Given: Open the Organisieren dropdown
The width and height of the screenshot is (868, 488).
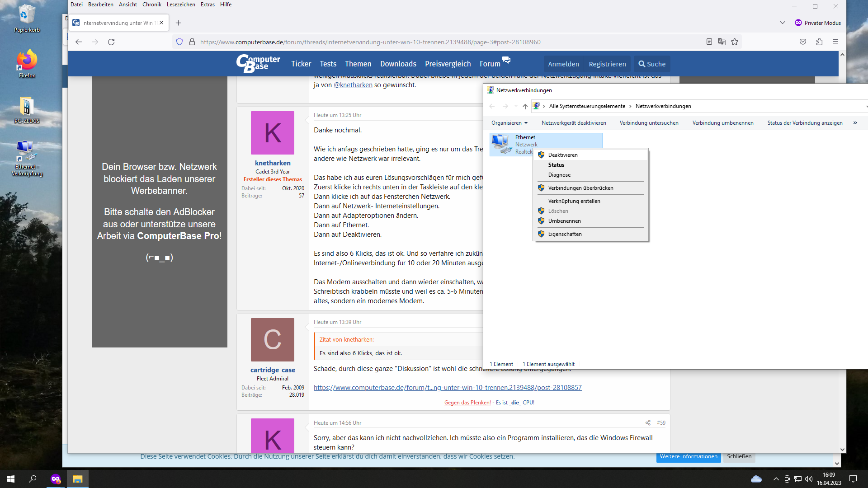Looking at the screenshot, I should coord(509,123).
